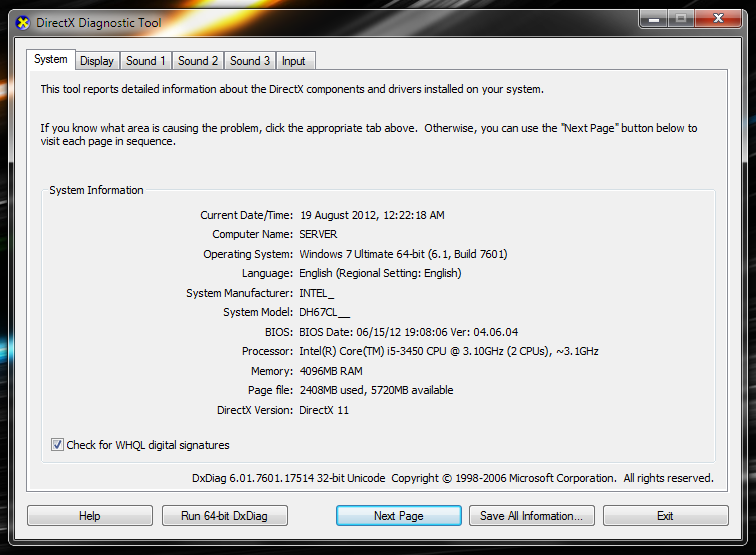Open the Sound 1 tab
The image size is (756, 555).
(x=146, y=61)
